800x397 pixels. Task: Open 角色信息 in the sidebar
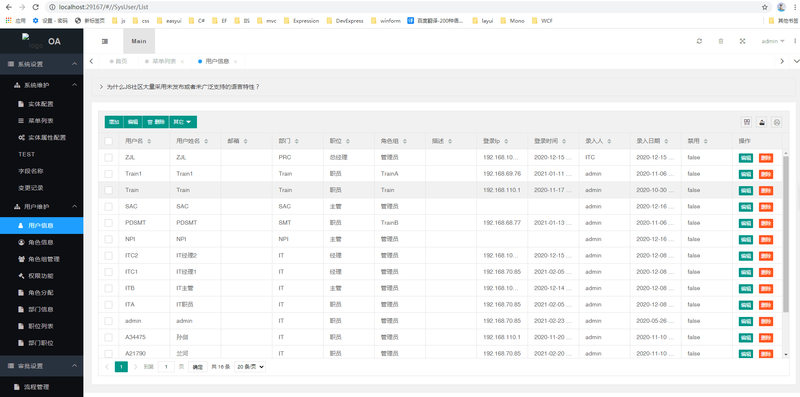(x=41, y=242)
